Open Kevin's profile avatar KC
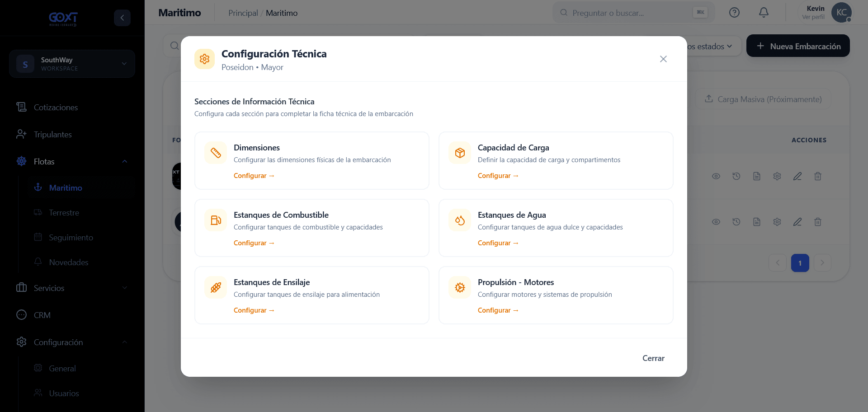 tap(841, 13)
